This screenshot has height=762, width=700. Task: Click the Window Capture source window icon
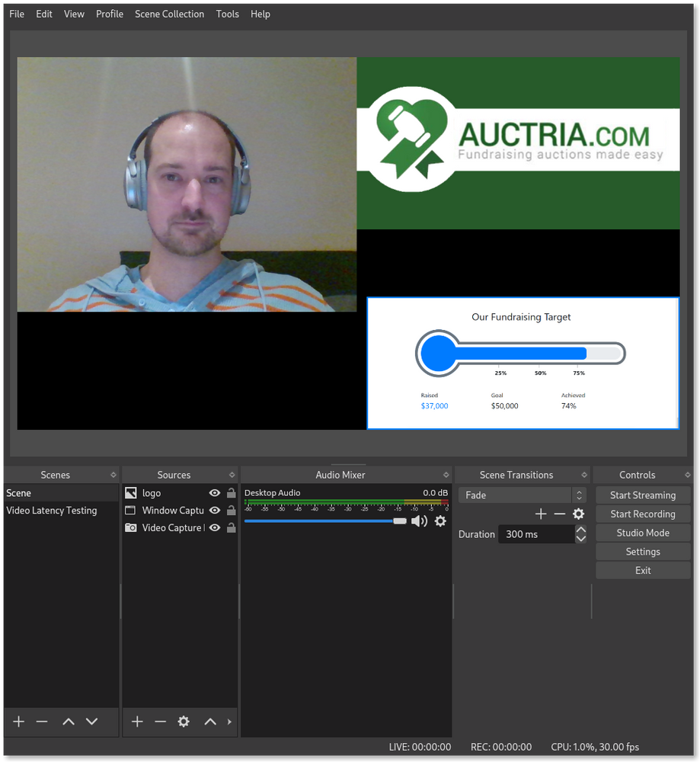(x=131, y=511)
